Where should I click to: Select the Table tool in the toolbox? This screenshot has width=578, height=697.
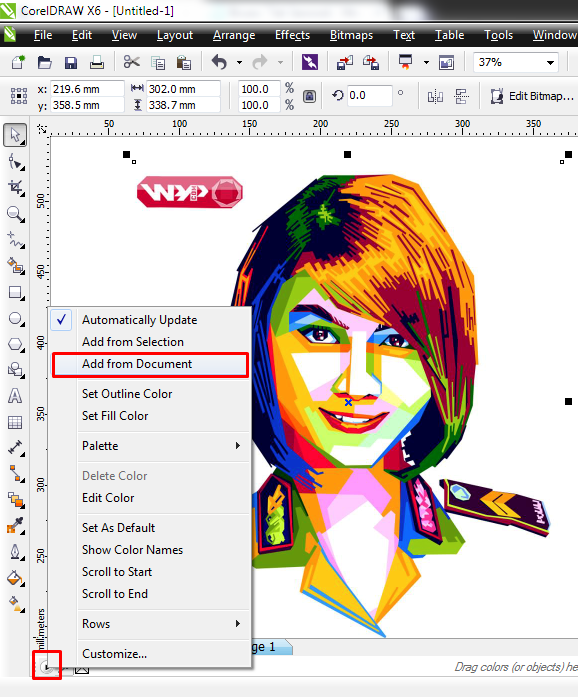coord(15,422)
